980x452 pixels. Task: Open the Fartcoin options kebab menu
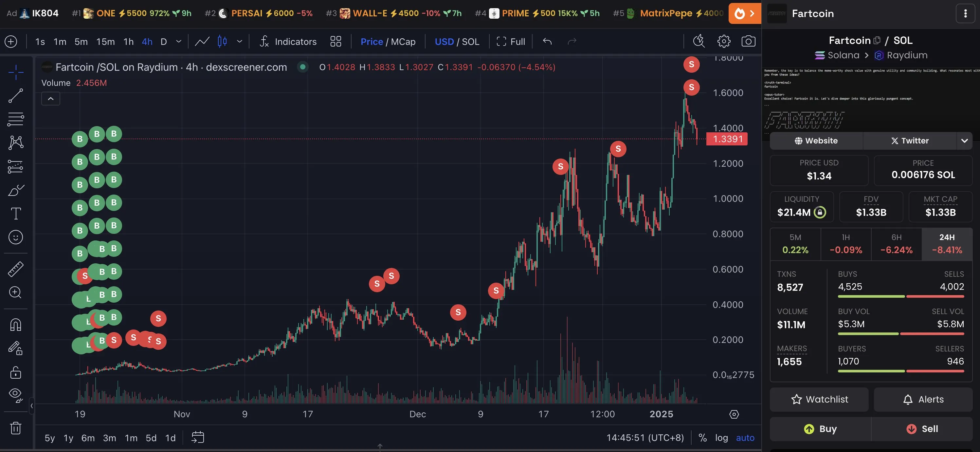[965, 13]
